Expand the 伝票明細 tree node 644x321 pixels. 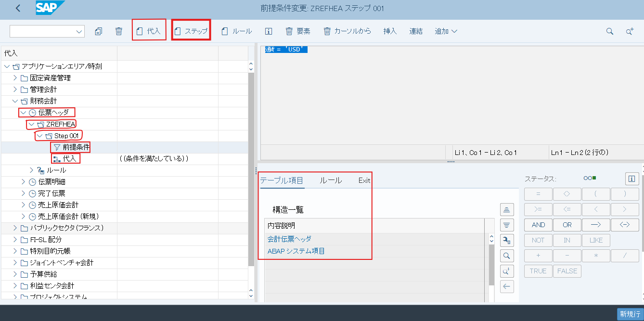point(23,182)
